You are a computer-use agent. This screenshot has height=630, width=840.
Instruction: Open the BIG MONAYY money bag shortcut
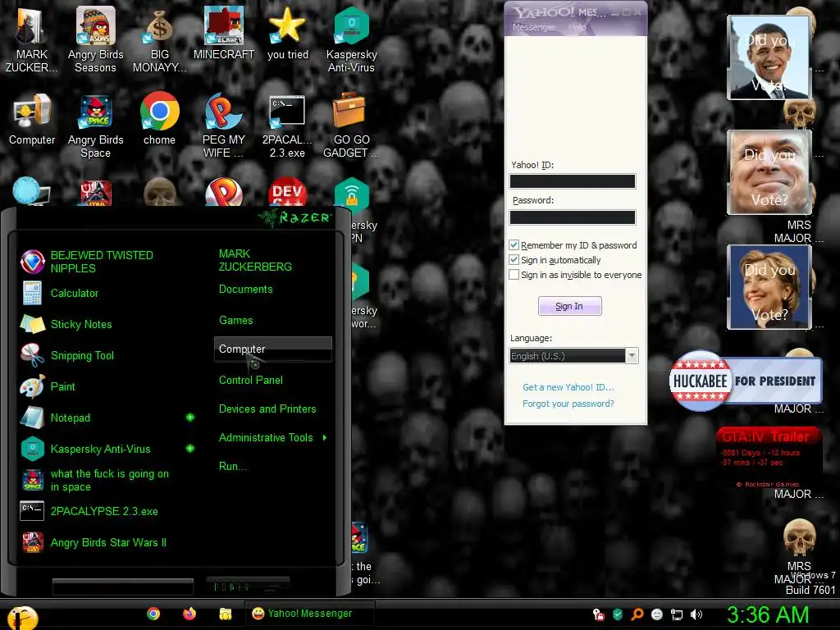[159, 39]
